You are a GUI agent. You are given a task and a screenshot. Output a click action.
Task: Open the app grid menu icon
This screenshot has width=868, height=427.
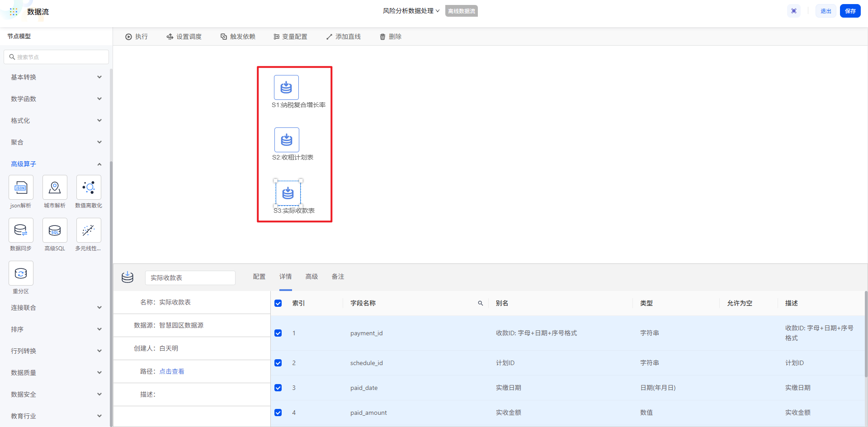point(14,12)
